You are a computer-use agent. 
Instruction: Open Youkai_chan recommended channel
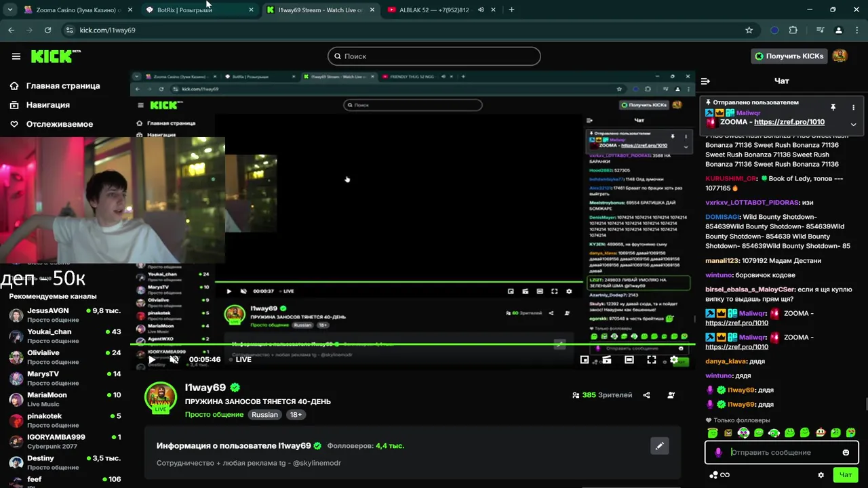coord(65,336)
